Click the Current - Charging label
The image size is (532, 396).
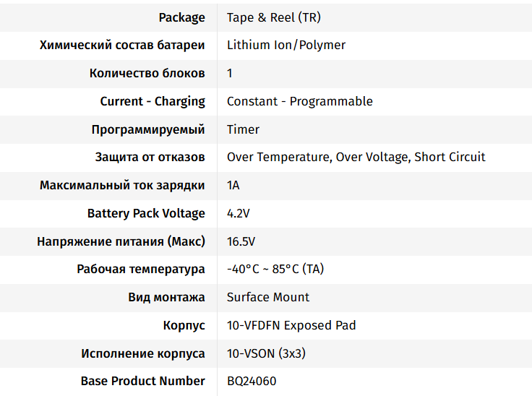(153, 101)
